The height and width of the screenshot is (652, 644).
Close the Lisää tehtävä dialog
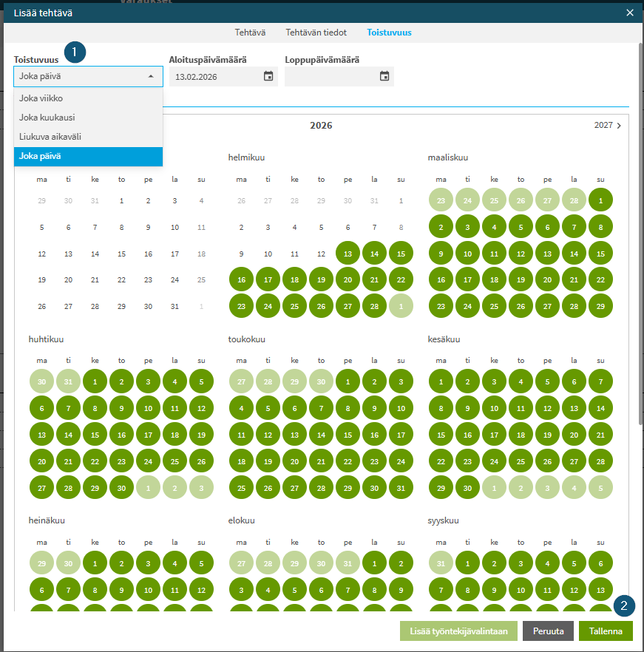[630, 13]
